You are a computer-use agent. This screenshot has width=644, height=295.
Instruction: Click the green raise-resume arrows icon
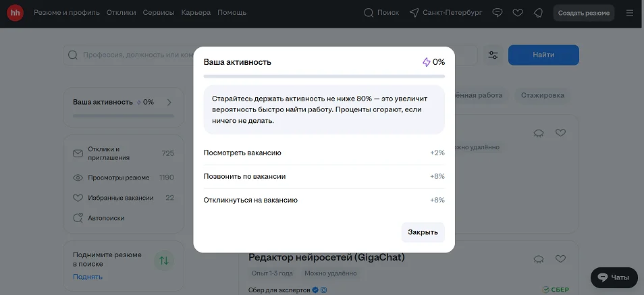163,260
